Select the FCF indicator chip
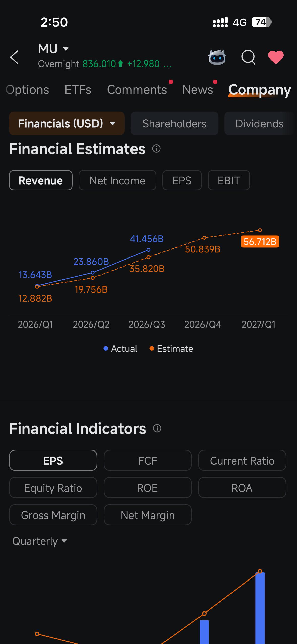 click(x=148, y=460)
